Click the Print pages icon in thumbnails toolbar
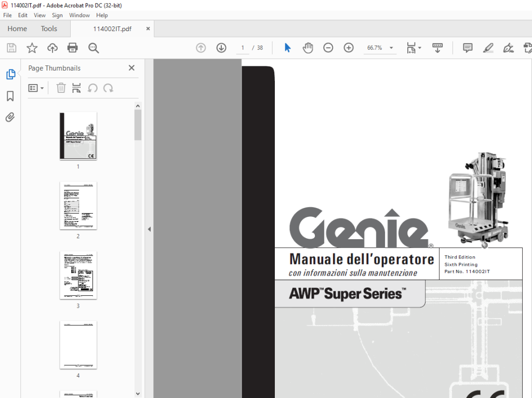 [76, 88]
